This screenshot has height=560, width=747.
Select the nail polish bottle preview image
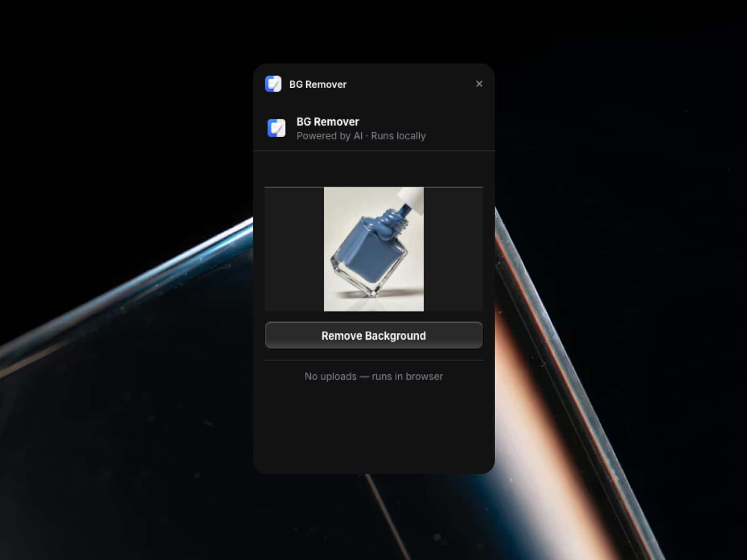click(x=373, y=249)
